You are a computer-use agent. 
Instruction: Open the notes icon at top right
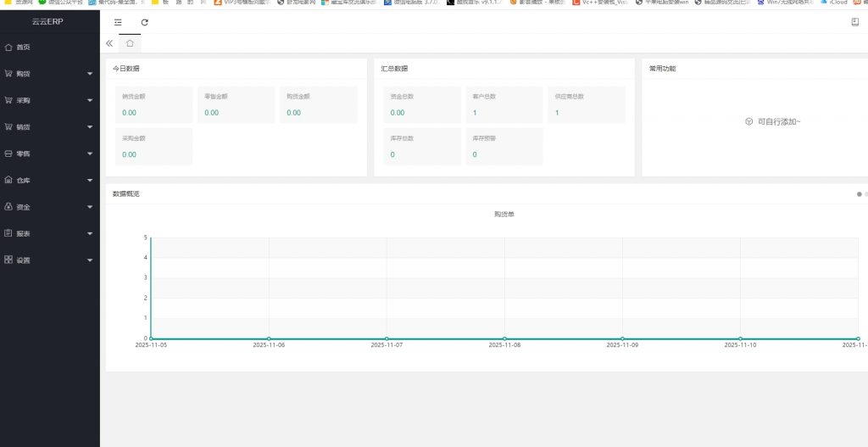coord(854,22)
